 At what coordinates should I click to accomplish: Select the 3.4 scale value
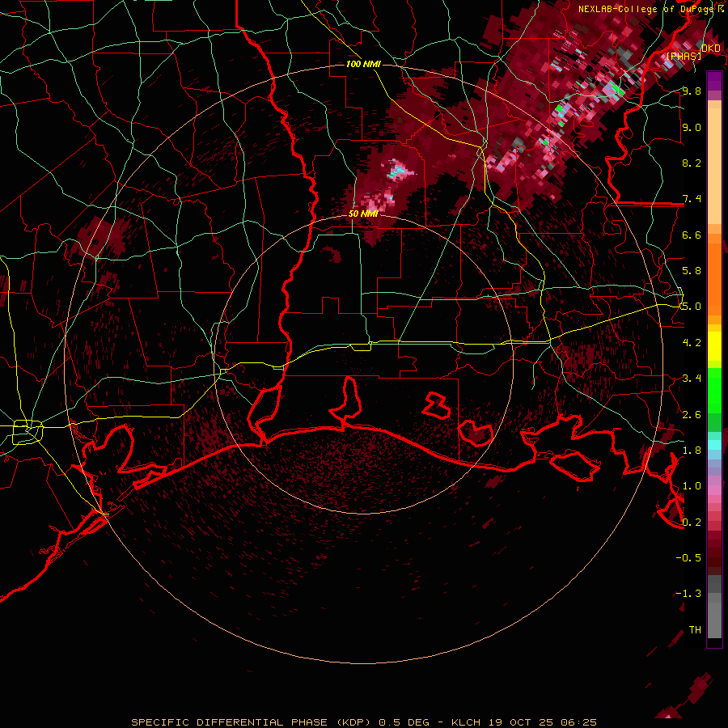tap(692, 379)
